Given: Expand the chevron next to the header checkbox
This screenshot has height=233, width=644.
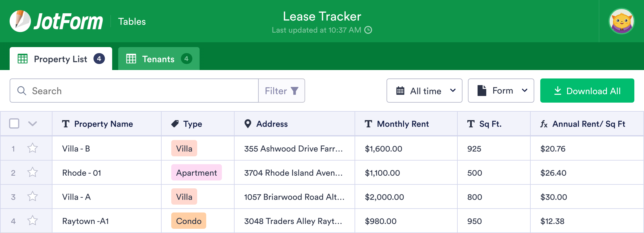Looking at the screenshot, I should (33, 124).
